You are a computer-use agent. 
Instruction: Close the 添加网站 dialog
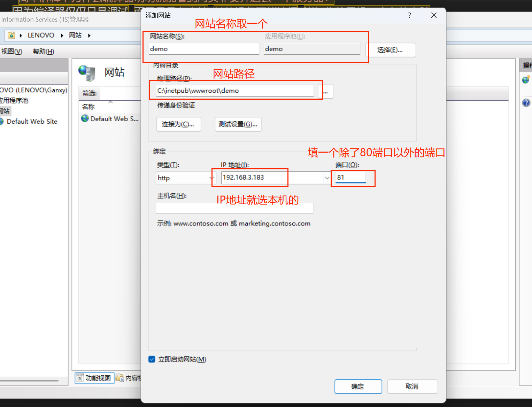[x=434, y=15]
